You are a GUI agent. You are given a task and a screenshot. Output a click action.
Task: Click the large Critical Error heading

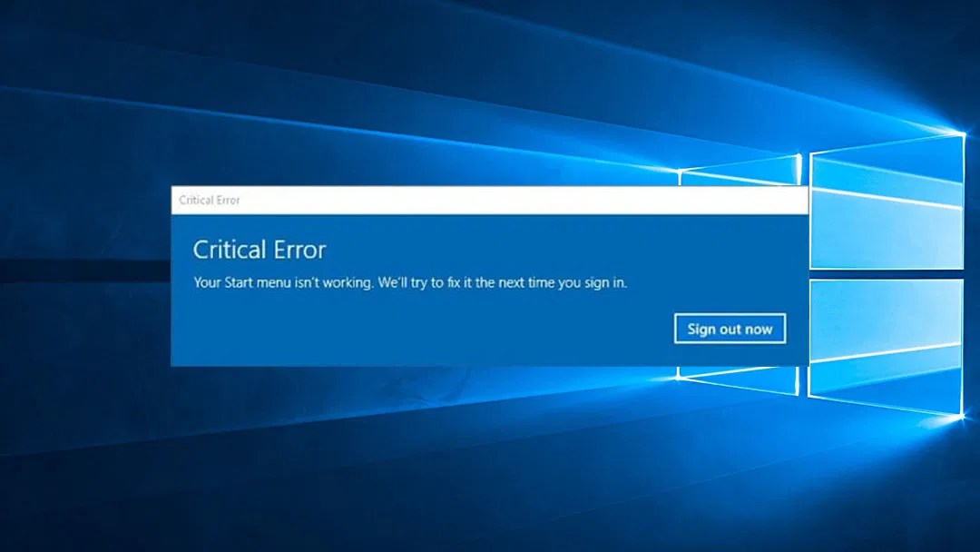260,250
